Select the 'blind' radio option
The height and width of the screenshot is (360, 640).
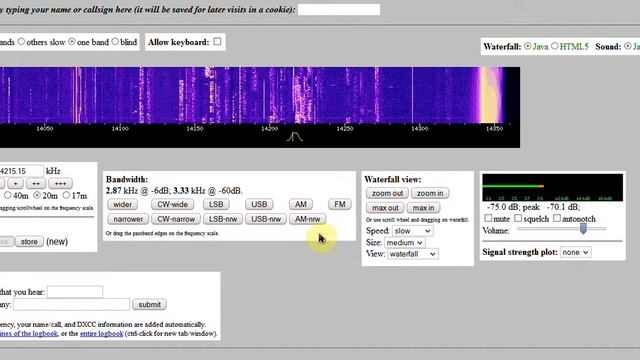[x=115, y=42]
